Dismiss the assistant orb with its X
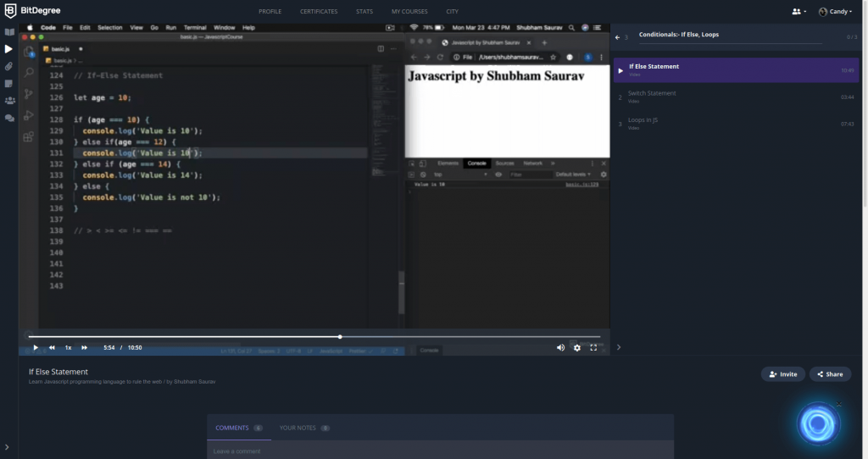Viewport: 868px width, 459px height. click(x=838, y=404)
